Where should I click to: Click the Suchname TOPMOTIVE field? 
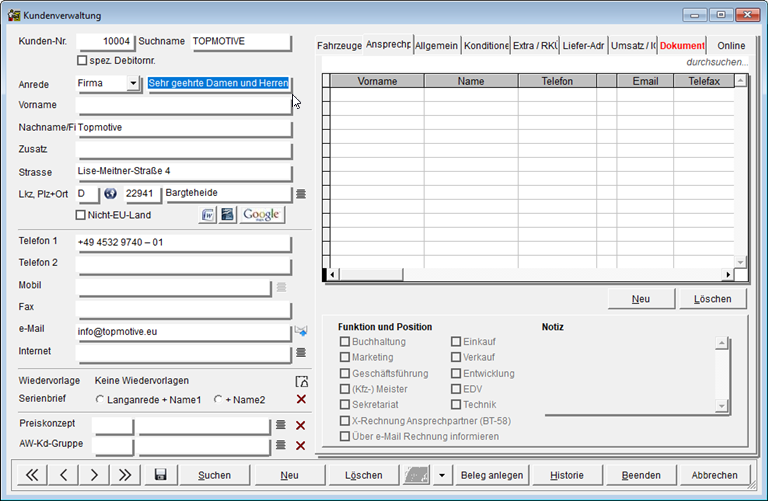point(240,42)
